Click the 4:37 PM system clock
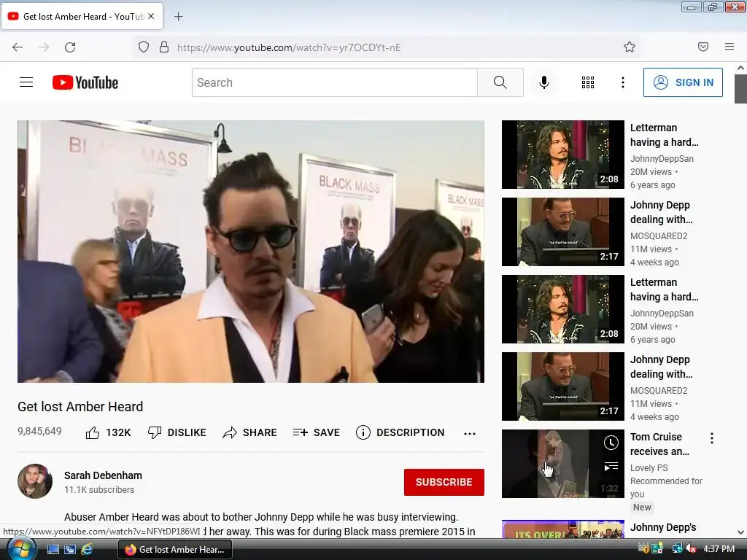747x560 pixels. 719,549
